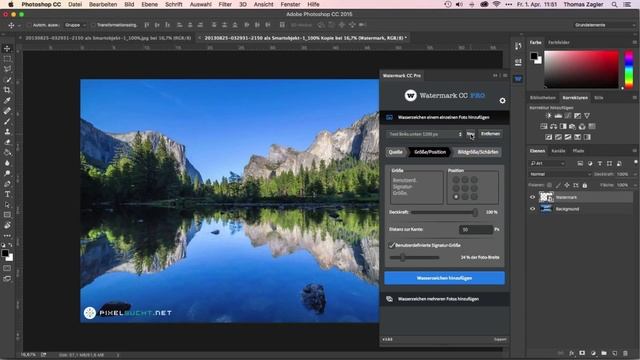Open the layer filter Art dropdown
640x360 pixels.
point(547,163)
